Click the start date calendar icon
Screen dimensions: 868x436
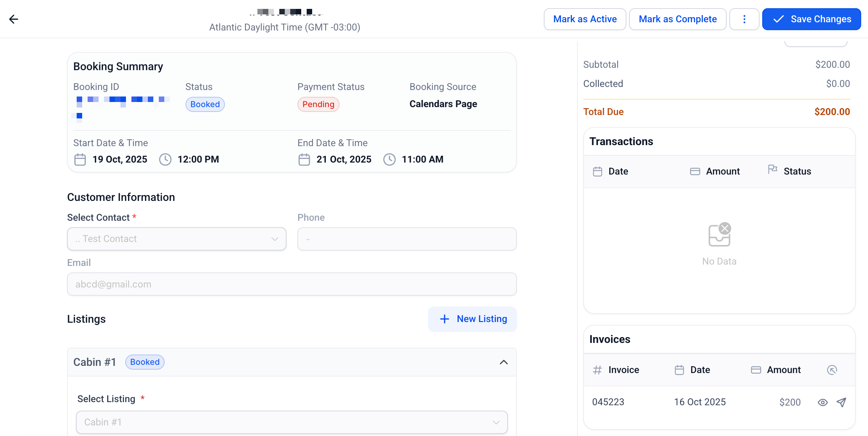point(80,159)
